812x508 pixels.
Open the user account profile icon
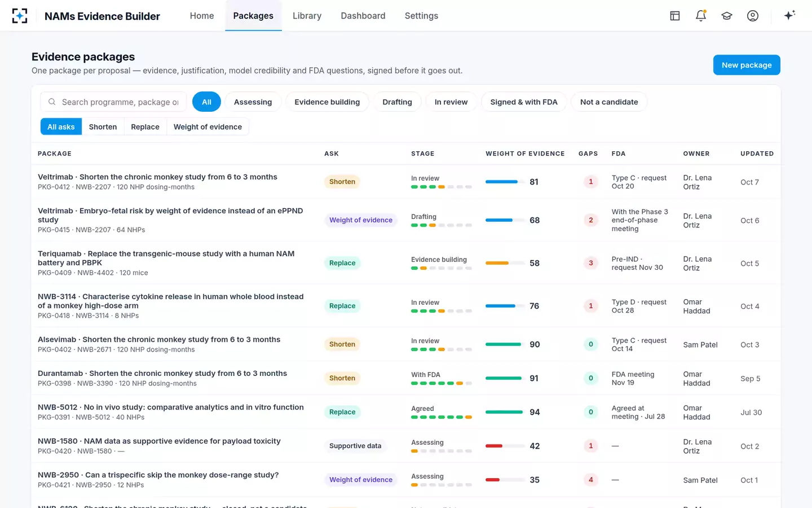pyautogui.click(x=753, y=16)
